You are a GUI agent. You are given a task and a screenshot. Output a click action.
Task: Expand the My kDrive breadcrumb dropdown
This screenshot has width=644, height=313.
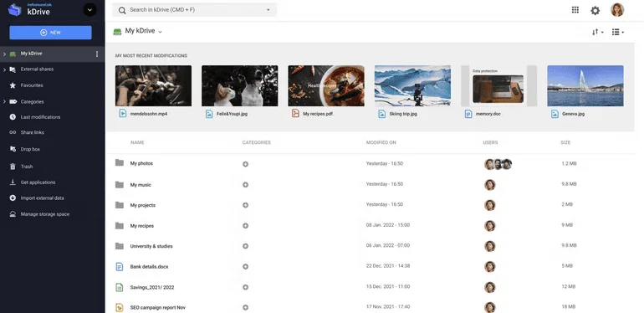[x=161, y=32]
